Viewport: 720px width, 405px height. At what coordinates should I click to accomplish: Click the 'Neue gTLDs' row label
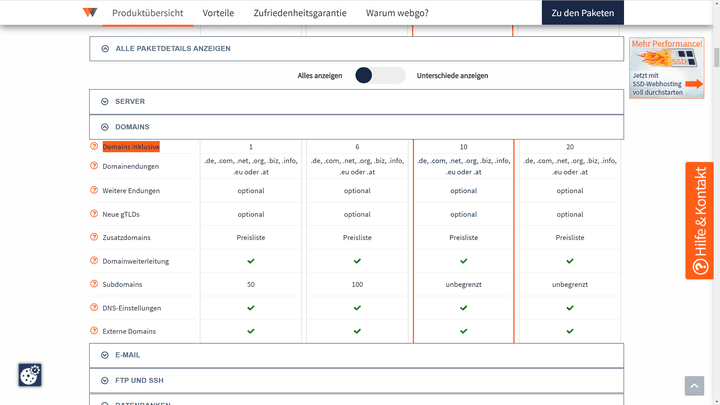click(x=121, y=214)
